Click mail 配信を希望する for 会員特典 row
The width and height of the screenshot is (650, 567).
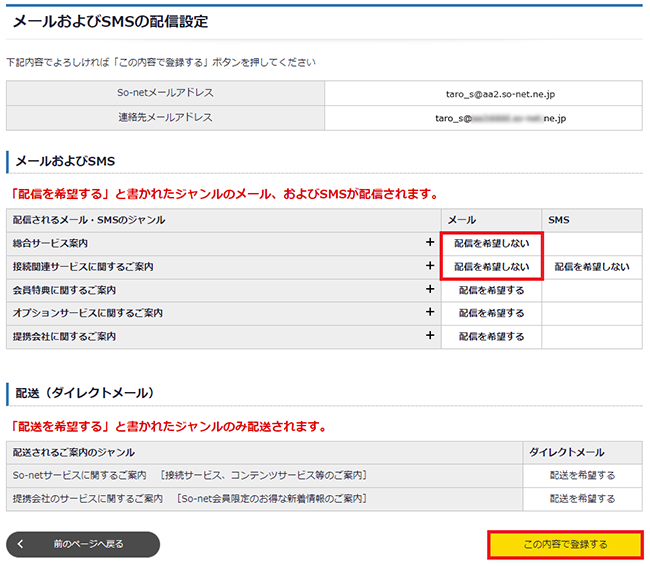(491, 290)
